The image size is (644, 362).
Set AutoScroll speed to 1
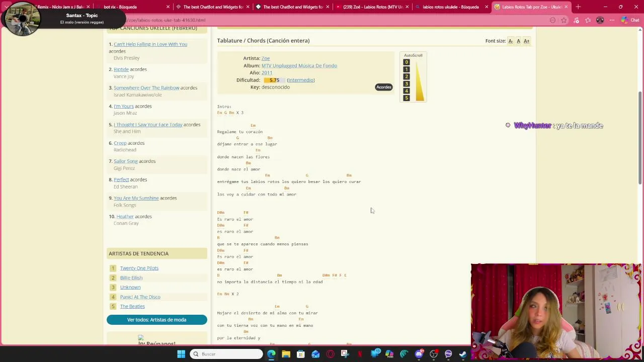click(x=407, y=69)
